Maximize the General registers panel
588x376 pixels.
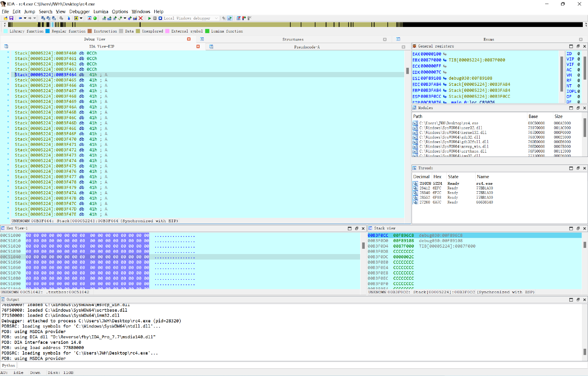click(571, 46)
